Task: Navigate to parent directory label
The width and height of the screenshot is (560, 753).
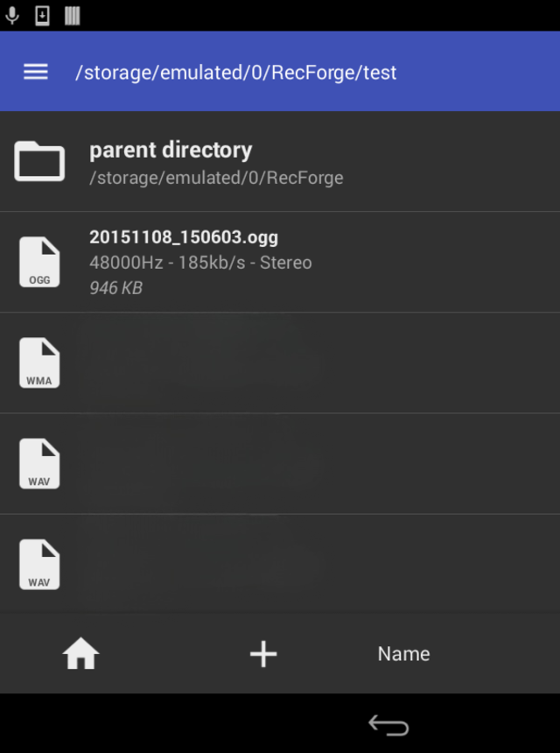Action: point(171,151)
